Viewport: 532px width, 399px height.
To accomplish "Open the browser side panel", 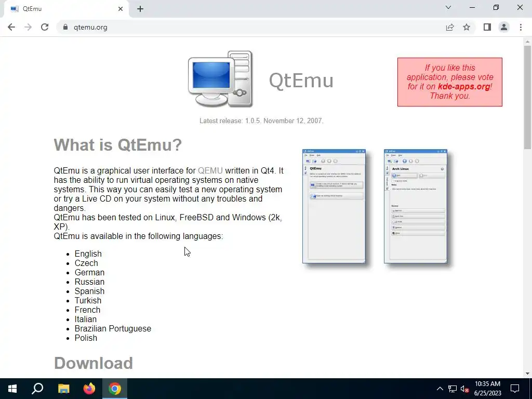I will (x=487, y=27).
